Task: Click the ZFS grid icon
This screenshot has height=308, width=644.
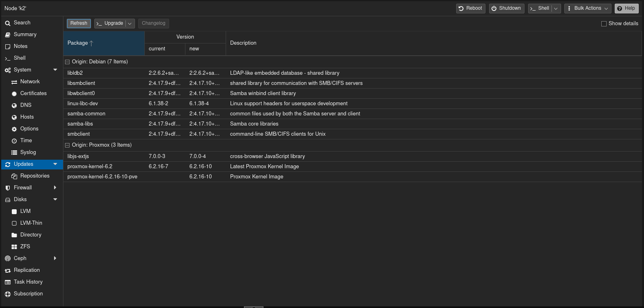Action: pos(14,247)
